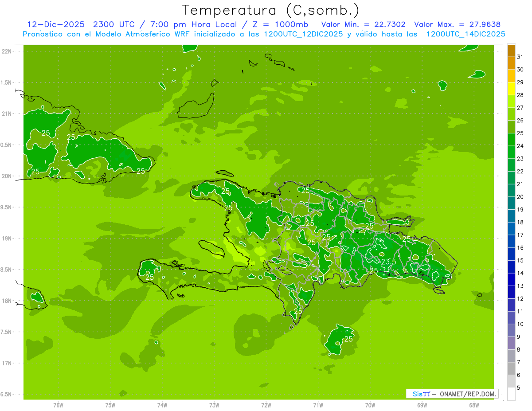Click the "19N" latitude axis label
532x411 pixels.
(8, 238)
